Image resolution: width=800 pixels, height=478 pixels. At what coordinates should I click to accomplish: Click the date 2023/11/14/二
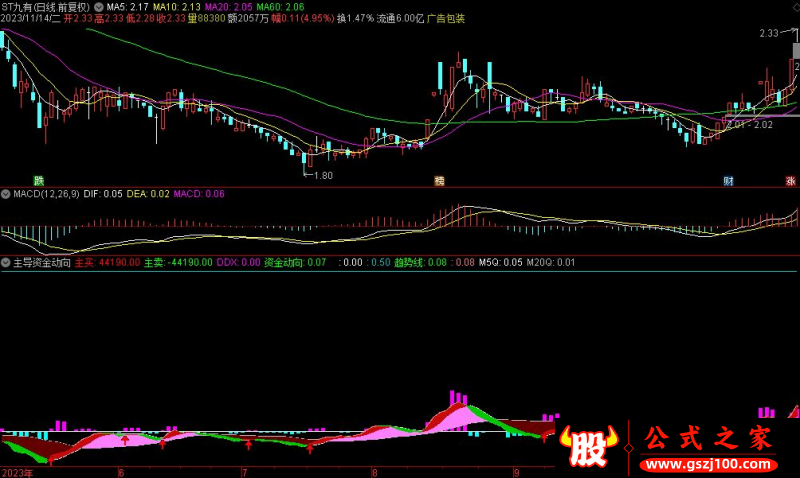pyautogui.click(x=31, y=19)
